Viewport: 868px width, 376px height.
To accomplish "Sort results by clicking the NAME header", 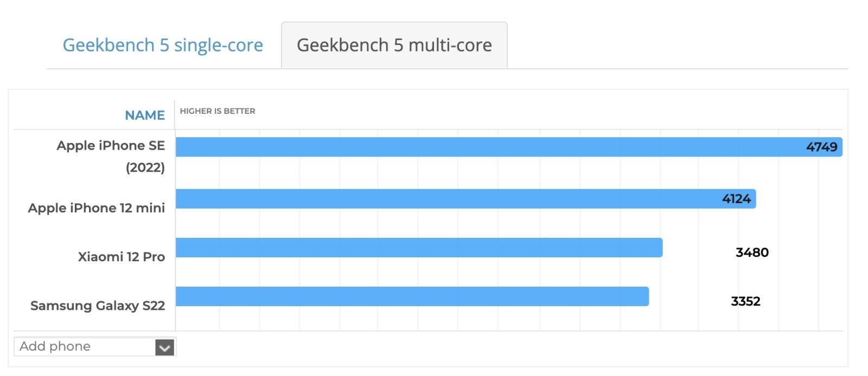I will pyautogui.click(x=145, y=115).
